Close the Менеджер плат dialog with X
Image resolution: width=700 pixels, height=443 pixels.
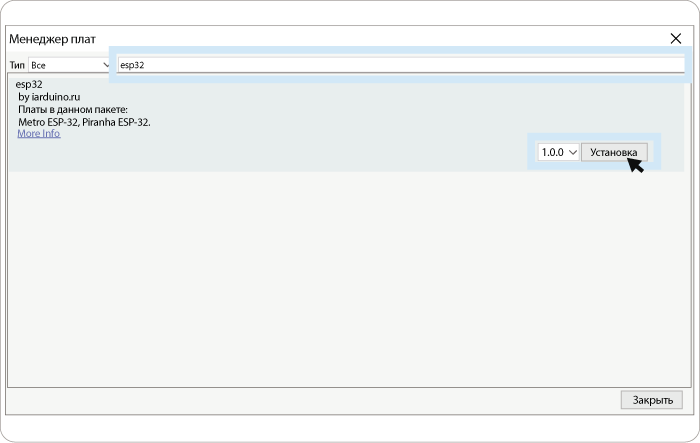pos(675,39)
